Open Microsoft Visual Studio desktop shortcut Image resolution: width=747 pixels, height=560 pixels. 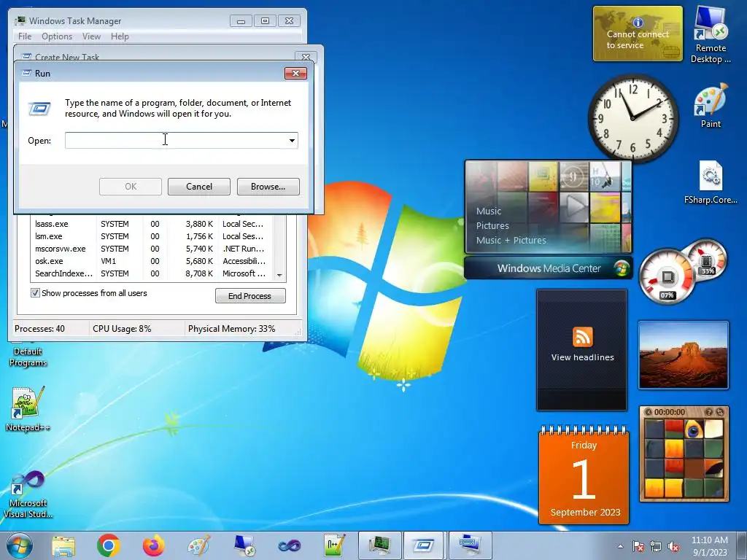click(x=28, y=494)
